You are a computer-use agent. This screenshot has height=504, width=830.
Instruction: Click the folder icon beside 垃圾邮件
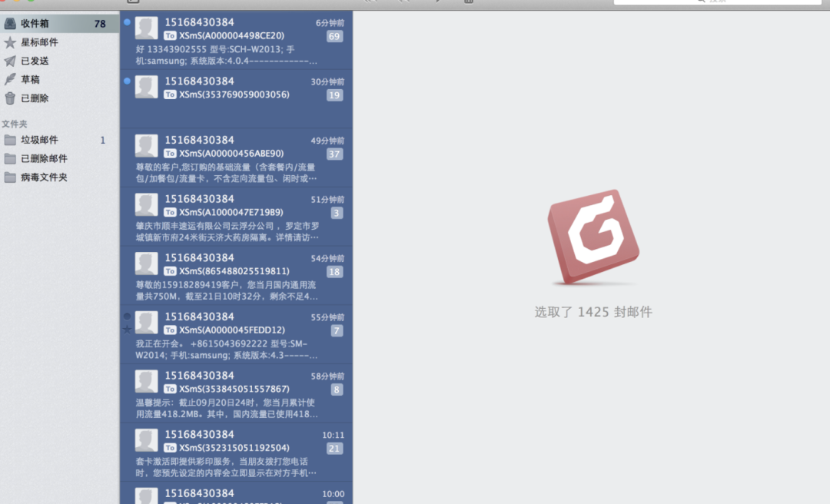coord(10,140)
